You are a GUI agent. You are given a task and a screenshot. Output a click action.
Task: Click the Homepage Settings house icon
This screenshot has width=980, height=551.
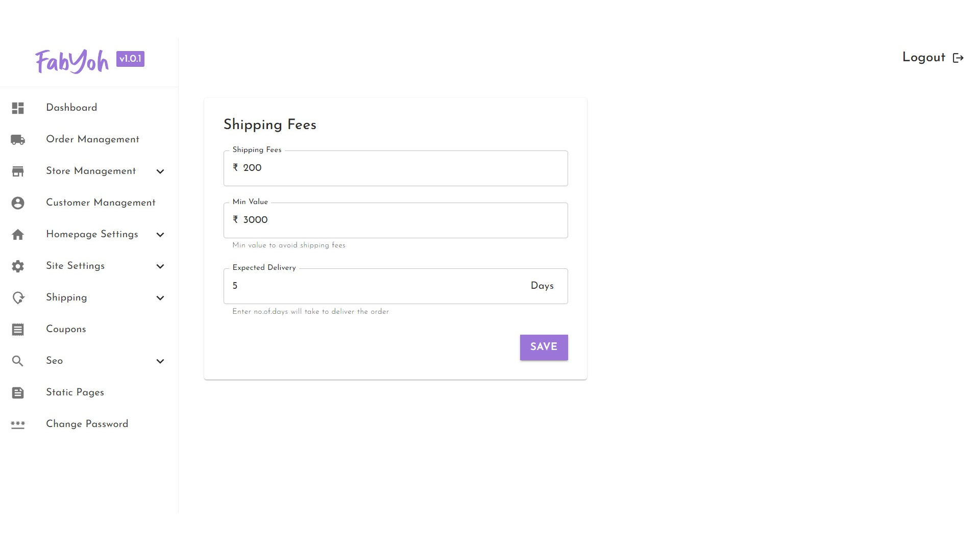click(x=18, y=235)
